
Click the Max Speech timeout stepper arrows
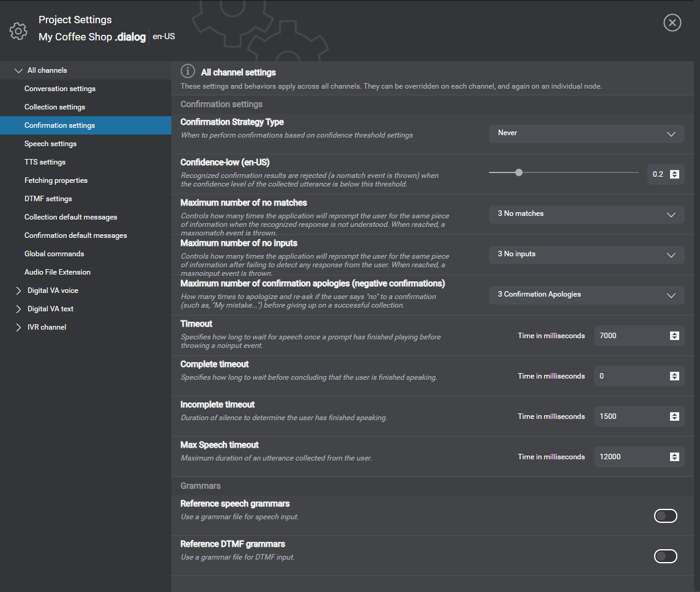pyautogui.click(x=674, y=457)
